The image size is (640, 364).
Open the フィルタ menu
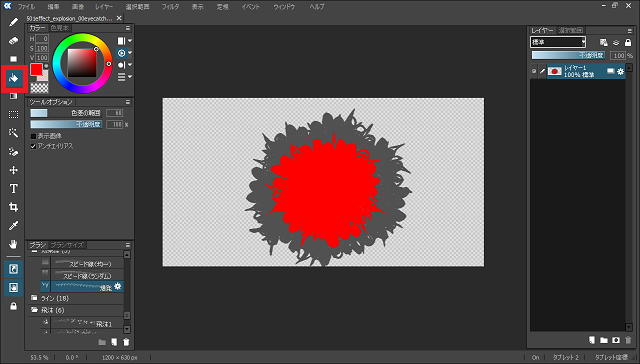170,7
